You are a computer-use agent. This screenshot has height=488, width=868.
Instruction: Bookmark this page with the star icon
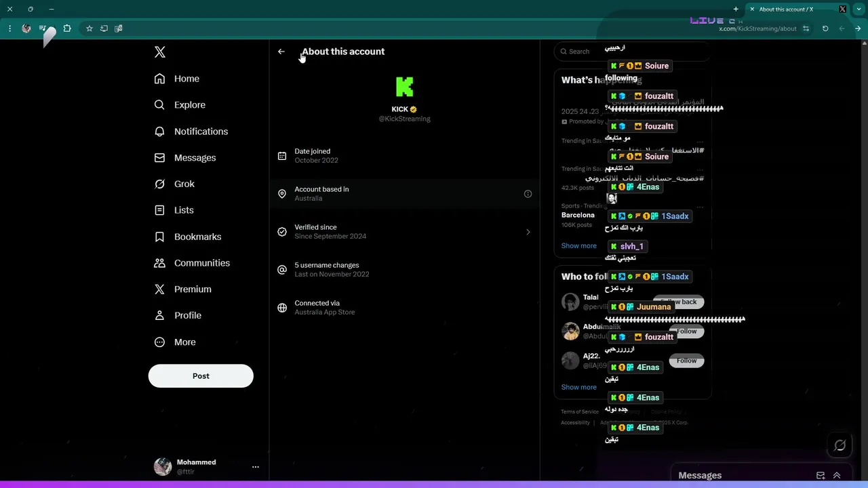click(89, 28)
